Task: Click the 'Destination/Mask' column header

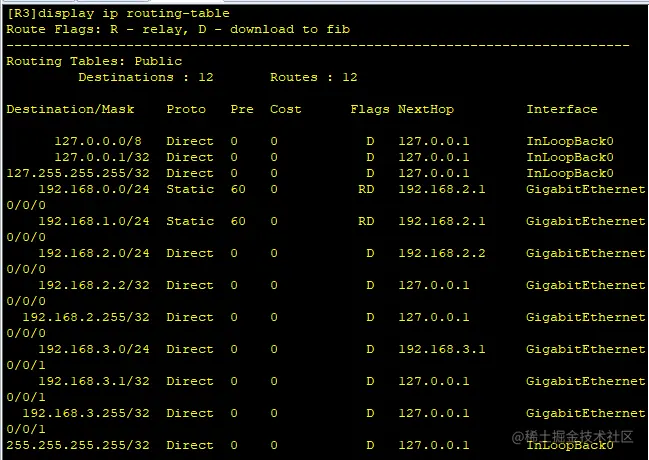Action: (70, 109)
